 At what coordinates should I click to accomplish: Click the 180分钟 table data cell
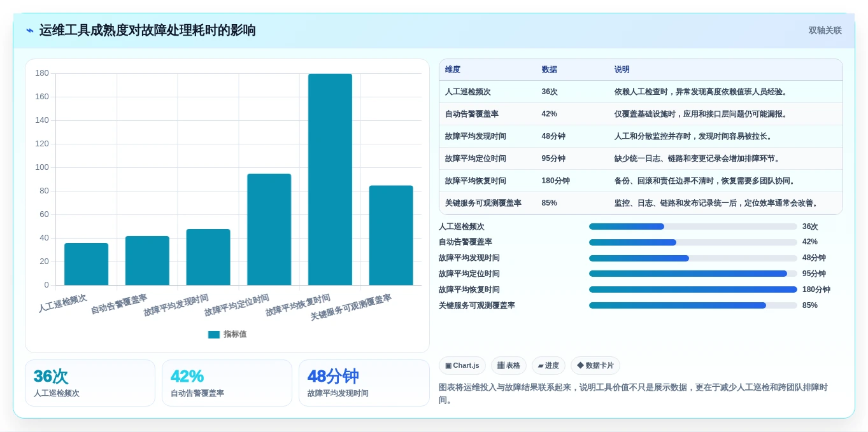point(555,181)
